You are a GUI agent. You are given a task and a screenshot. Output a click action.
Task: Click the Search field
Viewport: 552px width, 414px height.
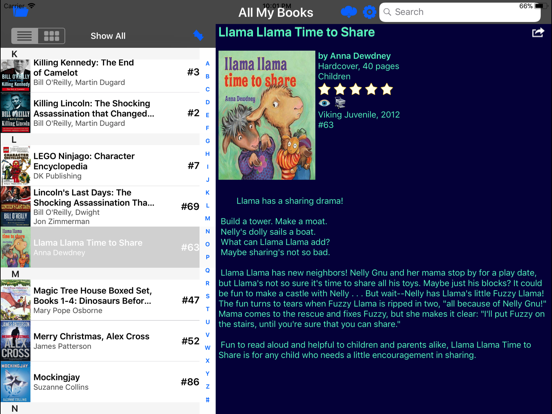460,12
